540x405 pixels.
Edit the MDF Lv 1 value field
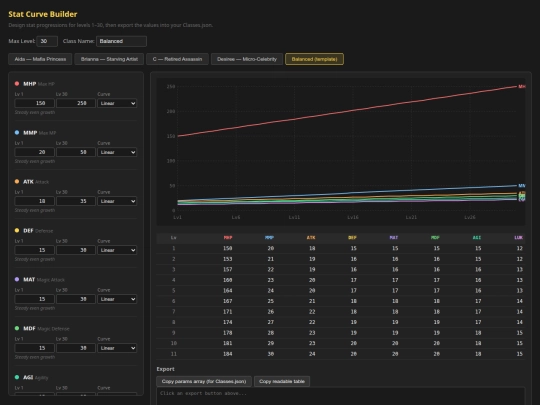click(x=34, y=348)
